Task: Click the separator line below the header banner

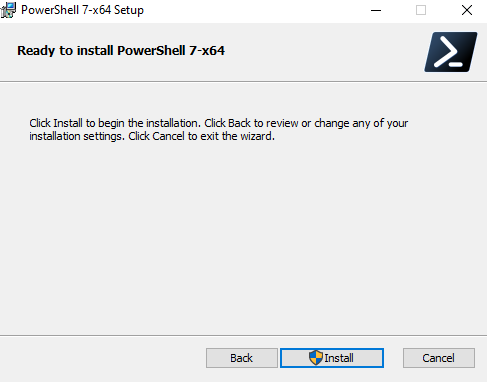Action: tap(243, 81)
